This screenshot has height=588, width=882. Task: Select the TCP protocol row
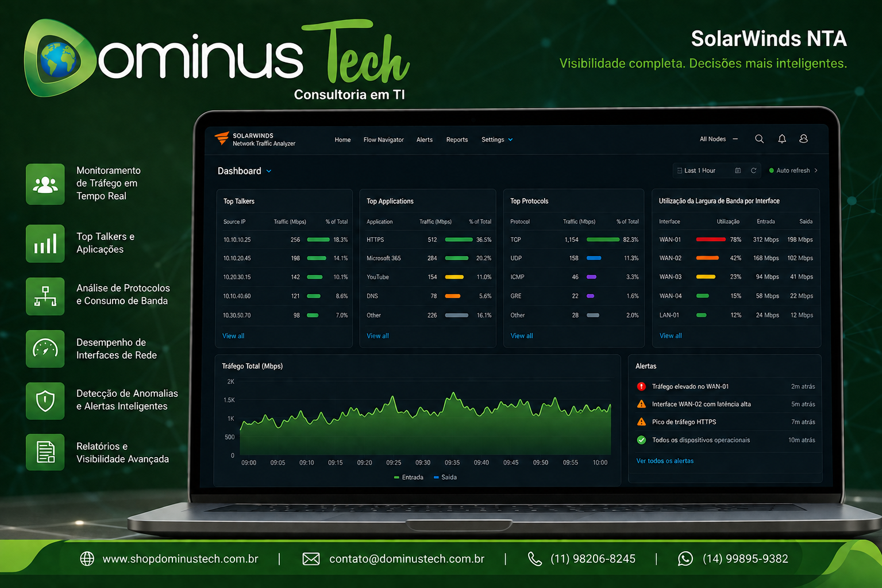(574, 239)
